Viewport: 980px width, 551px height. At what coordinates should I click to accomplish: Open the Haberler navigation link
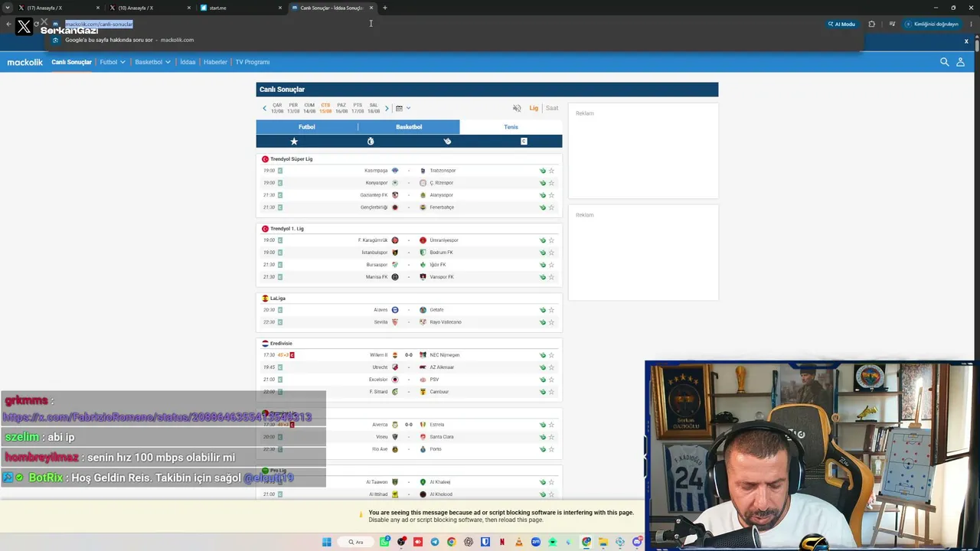(x=215, y=62)
